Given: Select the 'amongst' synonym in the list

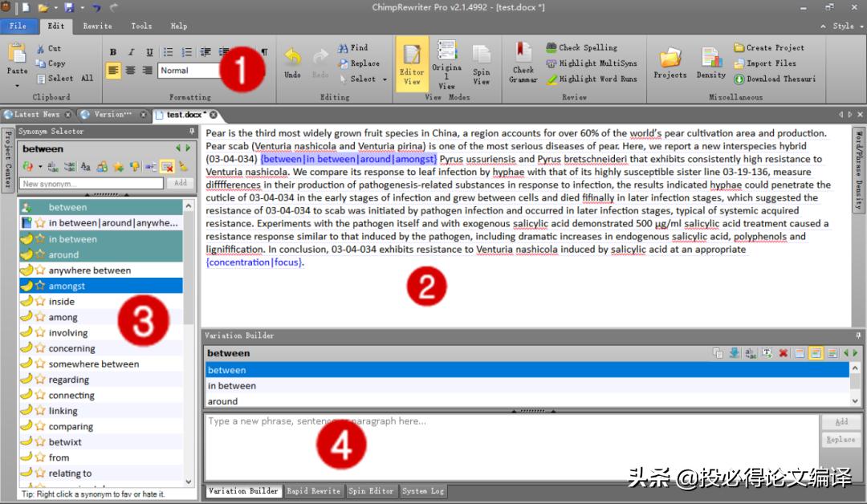Looking at the screenshot, I should [67, 286].
